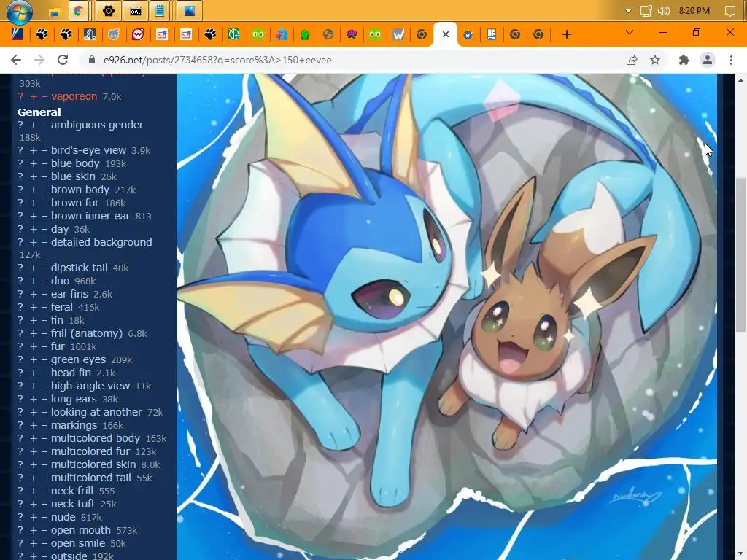Open the Photos app taskbar icon

tap(189, 11)
